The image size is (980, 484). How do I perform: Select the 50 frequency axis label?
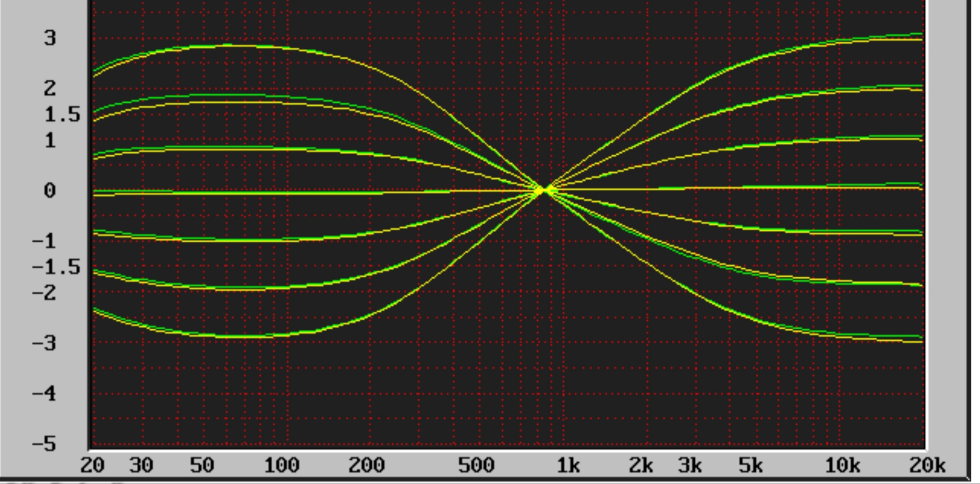point(202,465)
